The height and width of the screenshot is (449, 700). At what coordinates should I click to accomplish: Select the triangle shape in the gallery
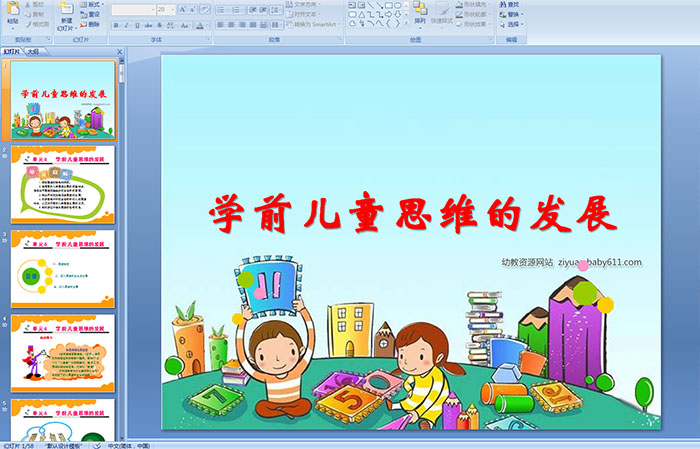coord(362,15)
